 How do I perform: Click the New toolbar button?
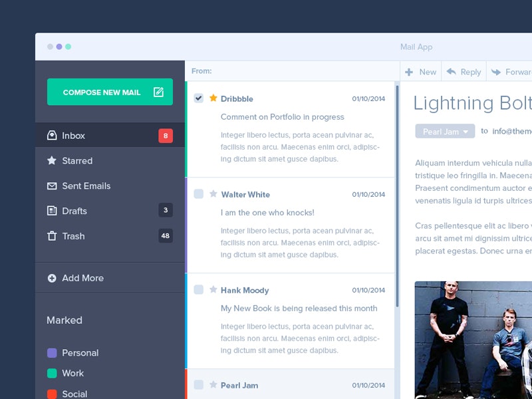point(421,72)
